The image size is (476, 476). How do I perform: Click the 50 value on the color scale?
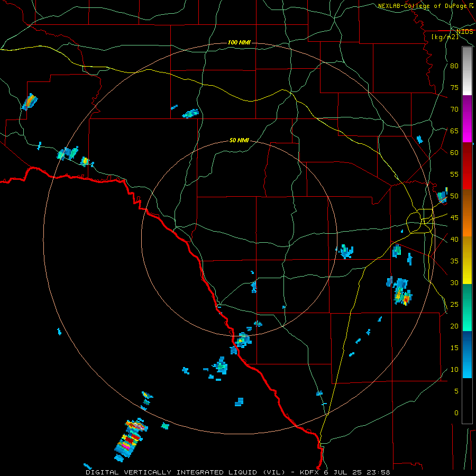[x=454, y=196]
